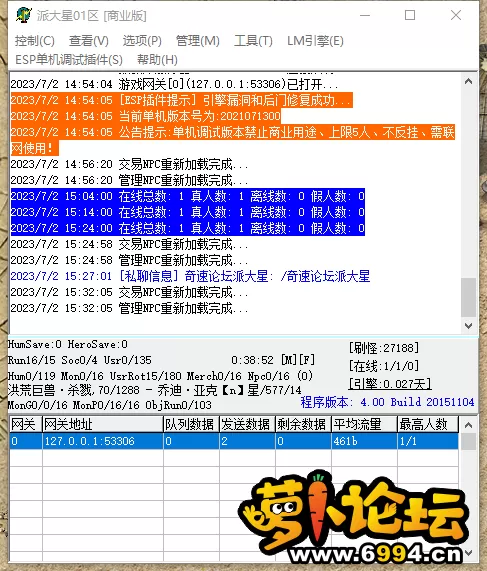Click the 公告提示 orange log line
The width and height of the screenshot is (487, 571).
232,140
